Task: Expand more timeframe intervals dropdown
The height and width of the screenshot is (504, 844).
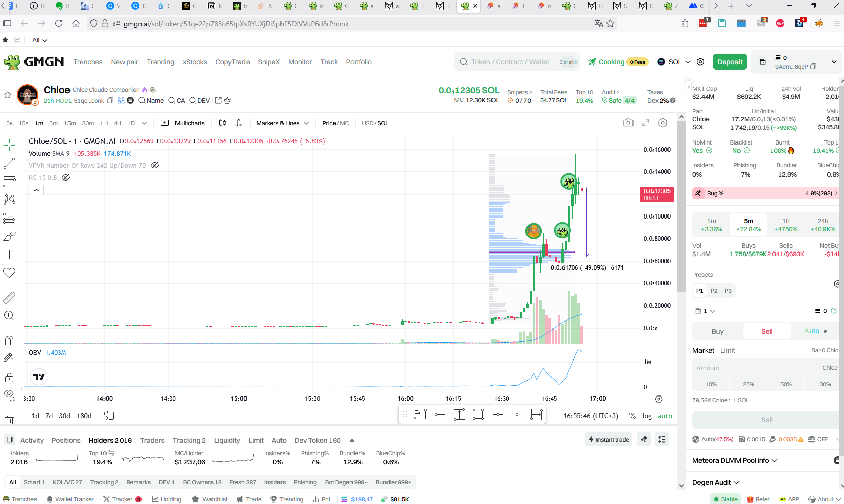Action: point(144,123)
